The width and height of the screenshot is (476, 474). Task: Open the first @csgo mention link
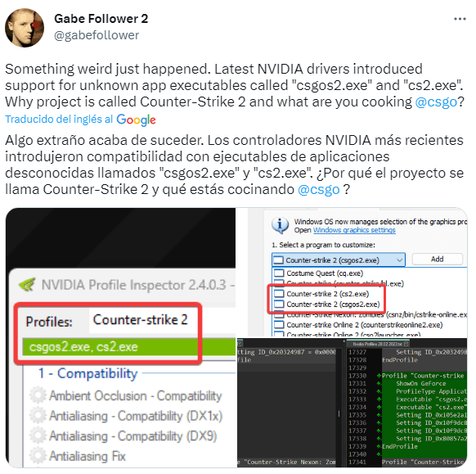coord(436,102)
